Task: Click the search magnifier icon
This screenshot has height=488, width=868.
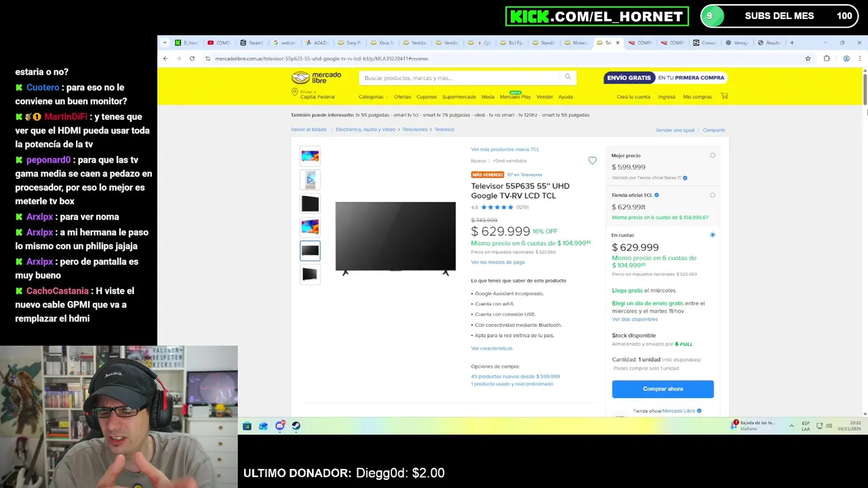Action: [x=568, y=77]
